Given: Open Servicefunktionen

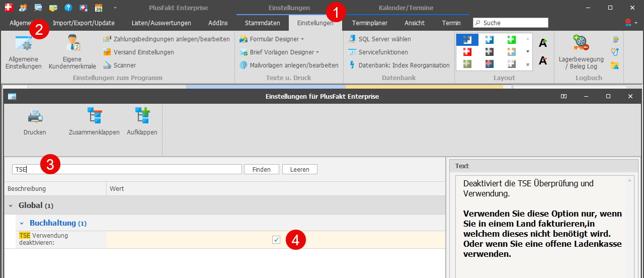Looking at the screenshot, I should (378, 52).
